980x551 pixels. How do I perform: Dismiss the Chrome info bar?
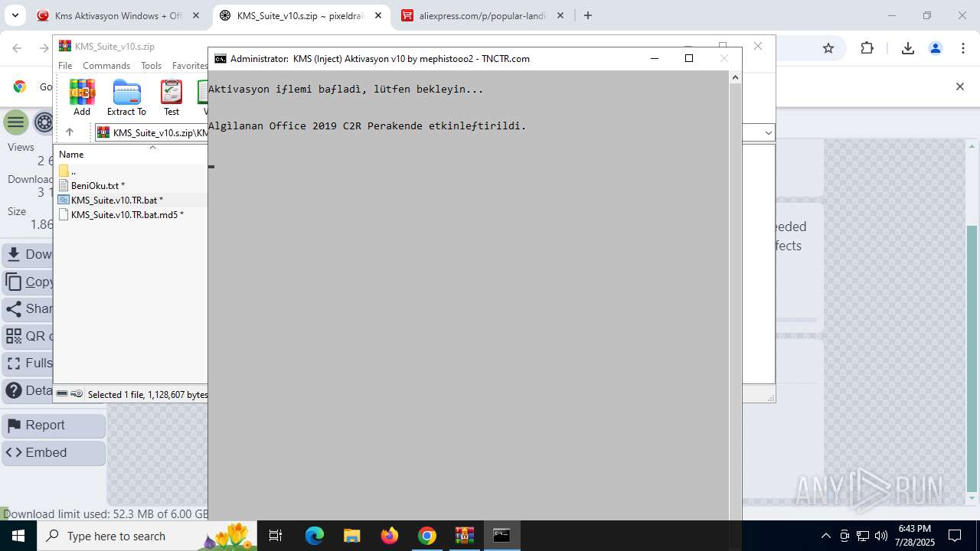[959, 86]
